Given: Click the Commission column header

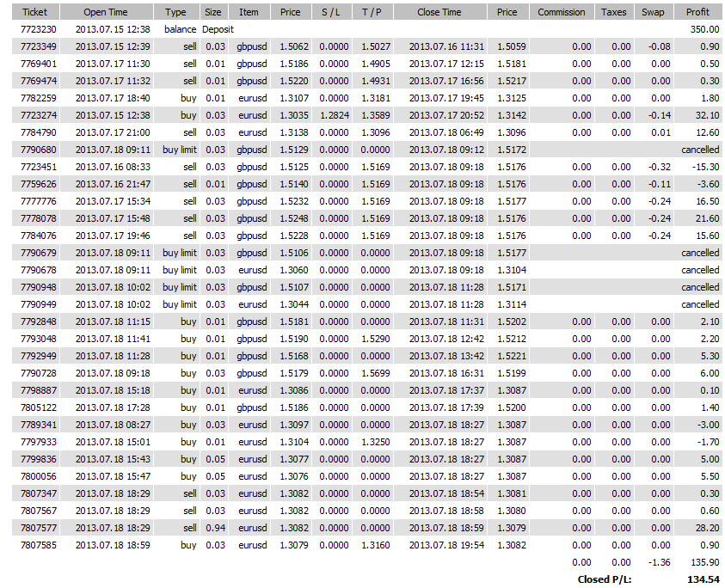Looking at the screenshot, I should [562, 12].
